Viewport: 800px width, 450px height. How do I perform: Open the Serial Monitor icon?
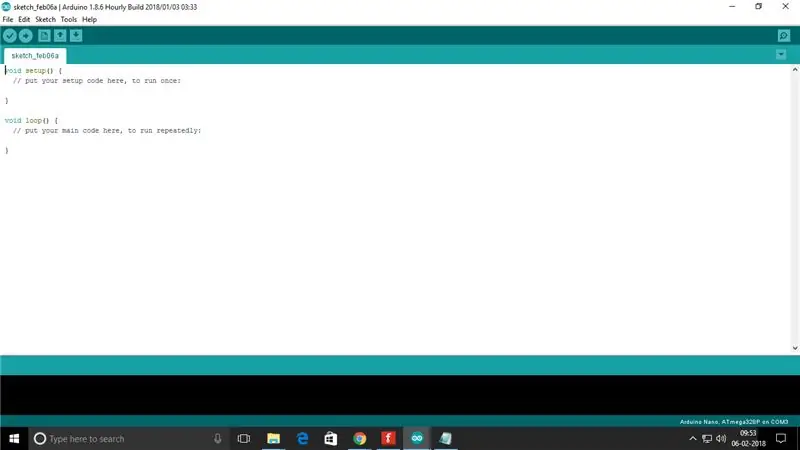[x=784, y=36]
